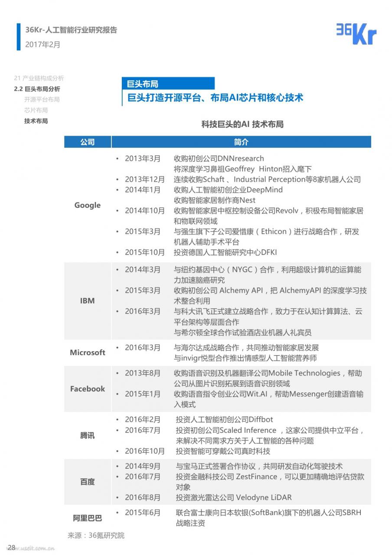
Task: Click the 2014年1月 date entry
Action: 142,189
